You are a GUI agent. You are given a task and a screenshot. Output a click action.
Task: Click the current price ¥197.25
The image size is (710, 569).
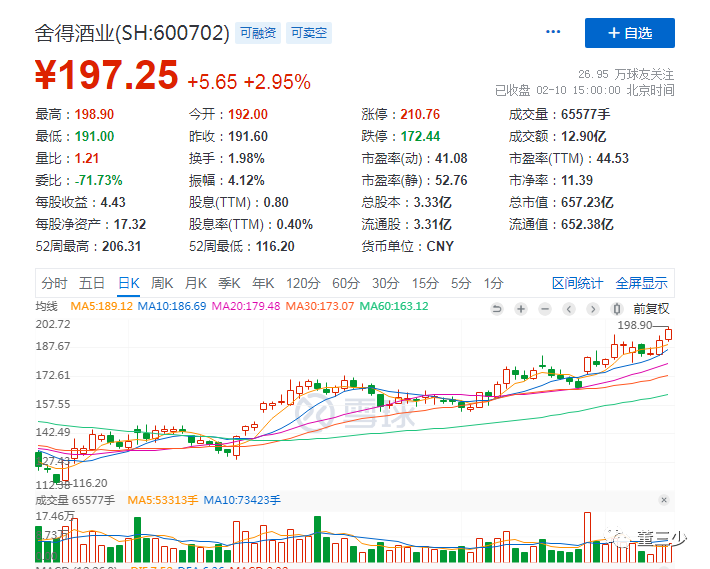tap(107, 75)
